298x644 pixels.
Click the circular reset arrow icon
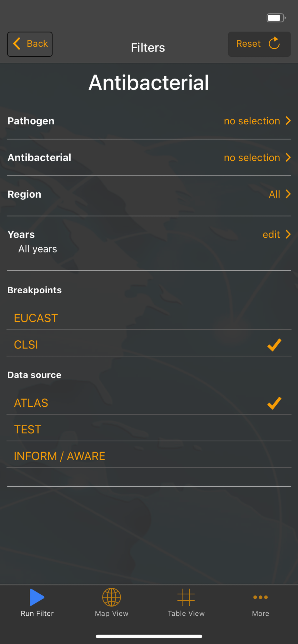point(274,43)
